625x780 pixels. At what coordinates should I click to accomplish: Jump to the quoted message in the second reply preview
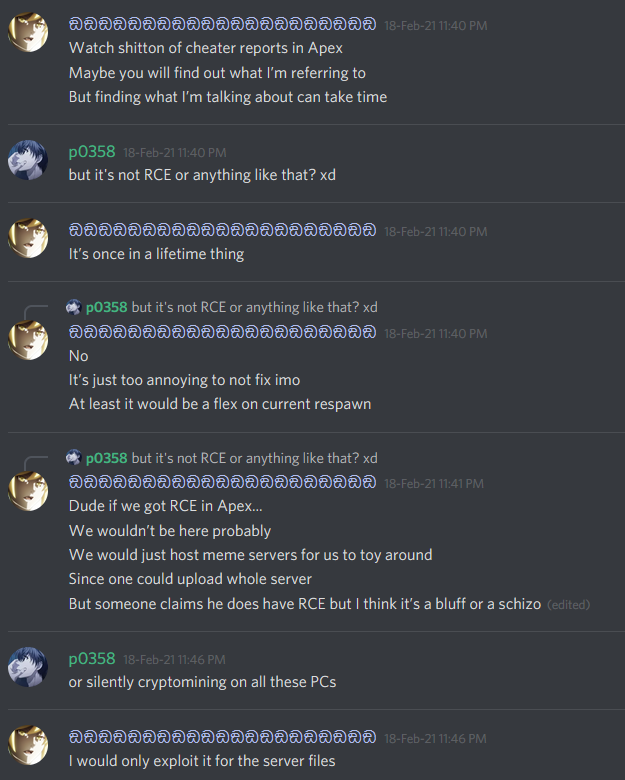tap(254, 458)
